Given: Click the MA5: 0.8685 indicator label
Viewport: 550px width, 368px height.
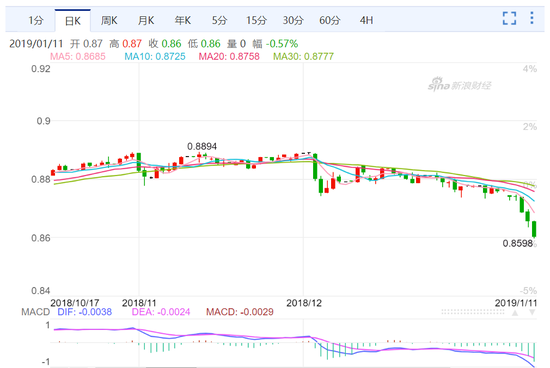Looking at the screenshot, I should point(78,56).
